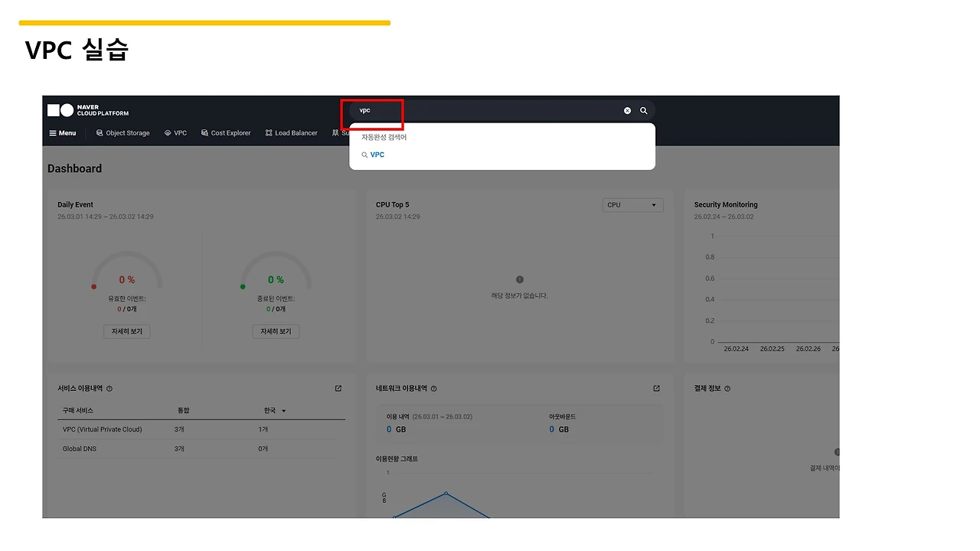Click the help icon next to 네트워크 이용내역
Image resolution: width=980 pixels, height=551 pixels.
434,389
